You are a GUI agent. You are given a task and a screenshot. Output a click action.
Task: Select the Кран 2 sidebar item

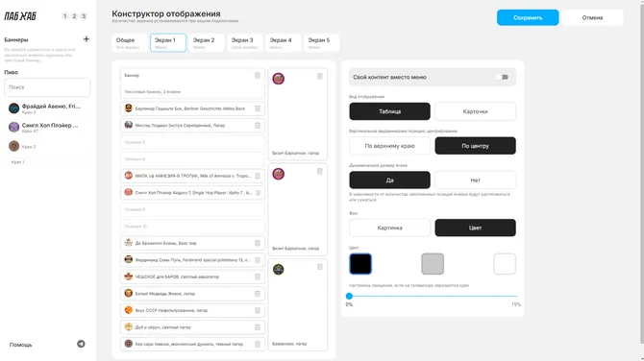click(47, 146)
